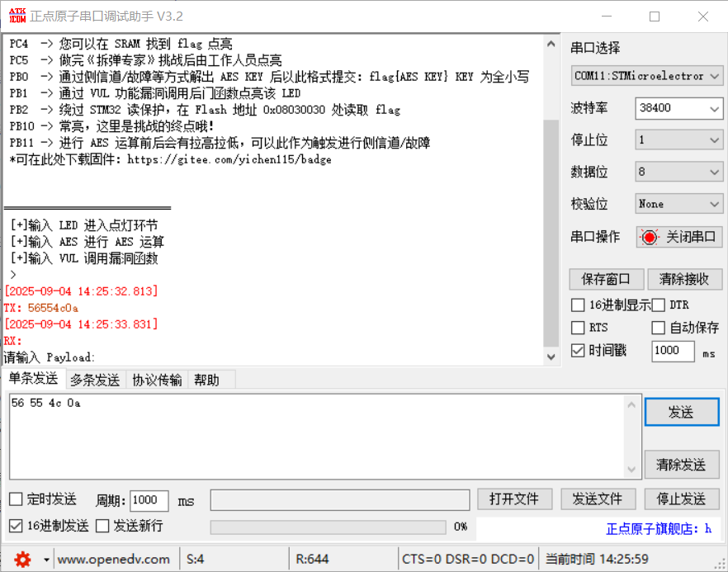Click 关闭串口 to close the serial port
Screen dimensions: 728x572
[679, 237]
